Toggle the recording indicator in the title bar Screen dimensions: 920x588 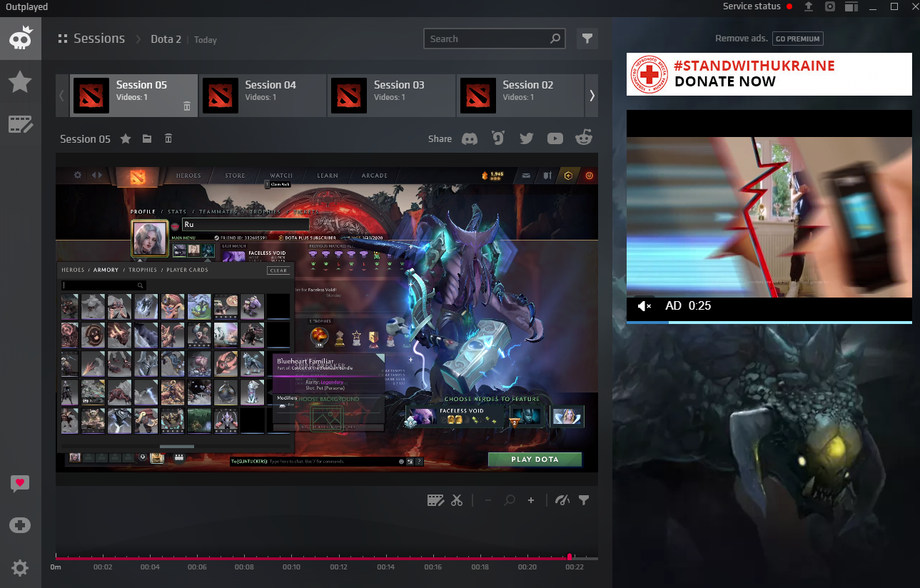(829, 6)
